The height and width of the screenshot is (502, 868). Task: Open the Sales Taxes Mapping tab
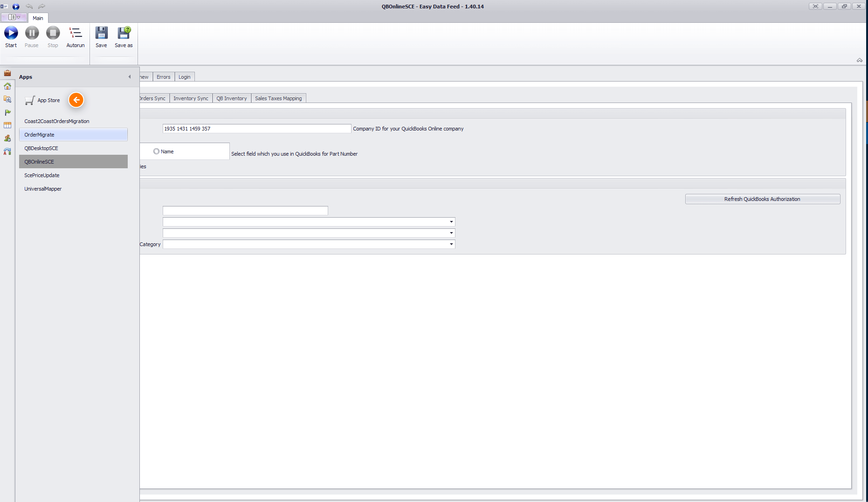(278, 98)
